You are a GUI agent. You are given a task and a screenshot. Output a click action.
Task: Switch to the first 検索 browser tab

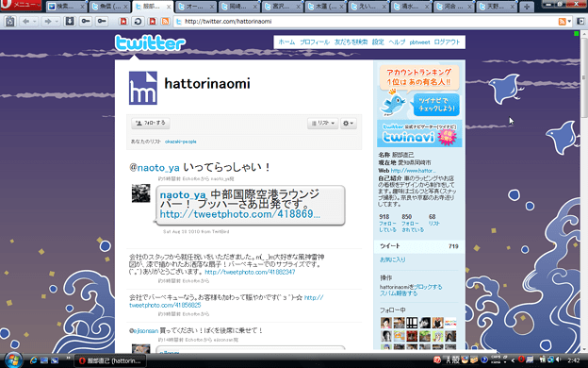(66, 7)
